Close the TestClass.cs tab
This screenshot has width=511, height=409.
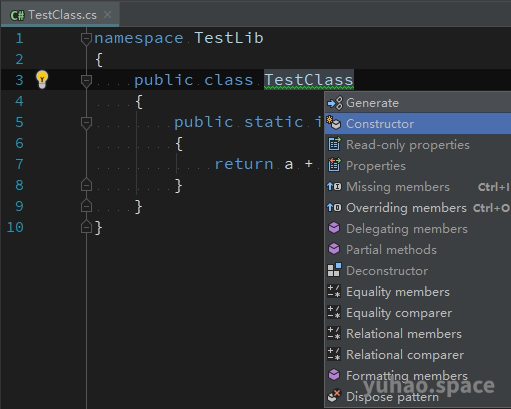coord(107,15)
